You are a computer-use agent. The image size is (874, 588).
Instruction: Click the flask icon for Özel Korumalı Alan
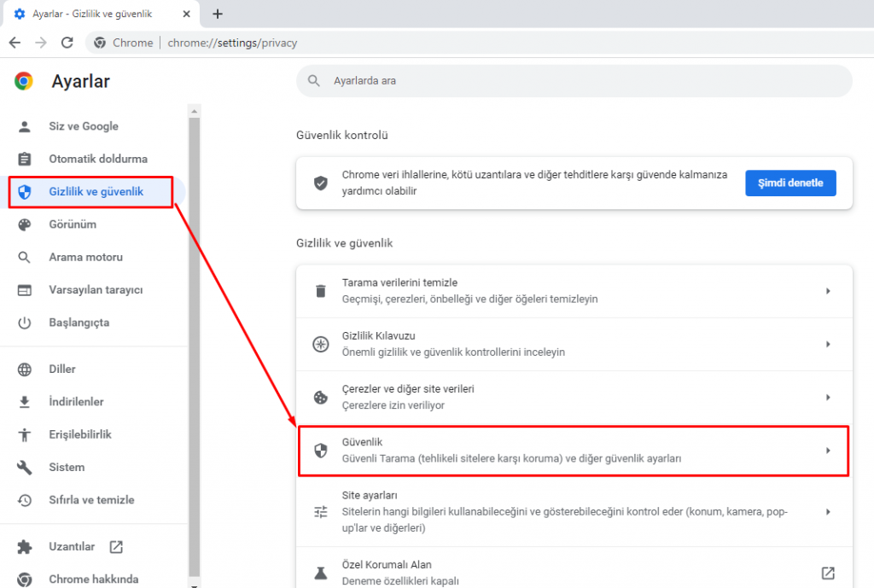point(321,573)
